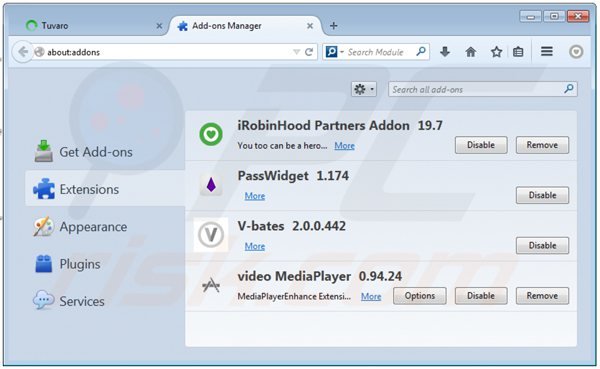Click the iRobinHood toolbar heart icon
Image resolution: width=600 pixels, height=369 pixels.
pos(576,52)
